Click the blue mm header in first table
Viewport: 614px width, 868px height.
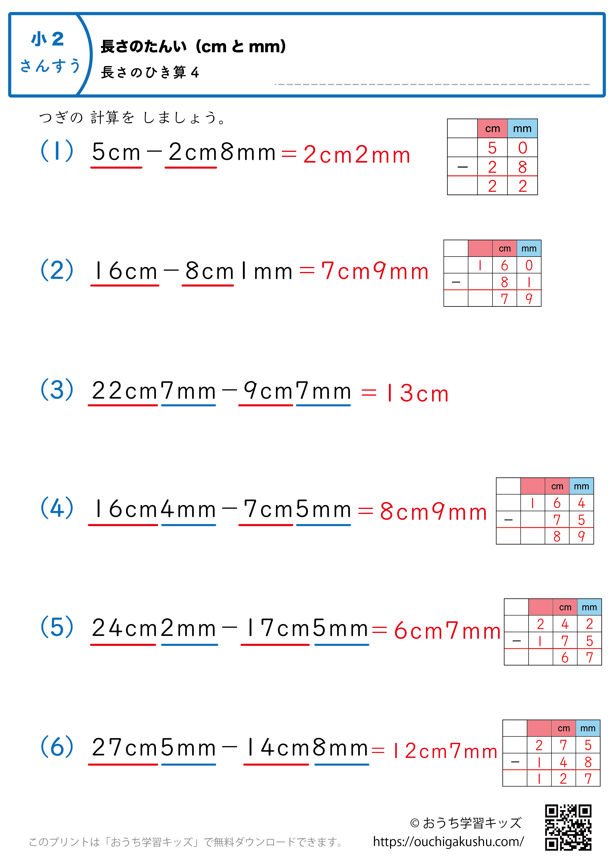[522, 128]
